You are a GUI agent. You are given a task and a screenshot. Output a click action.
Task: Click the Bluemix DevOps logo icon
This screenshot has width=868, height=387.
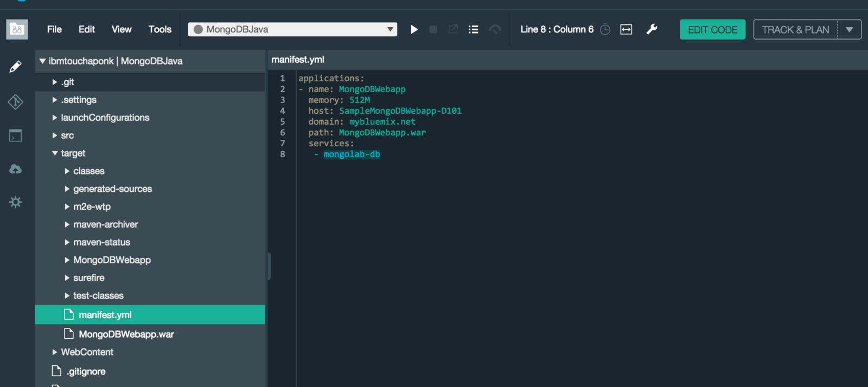tap(17, 29)
